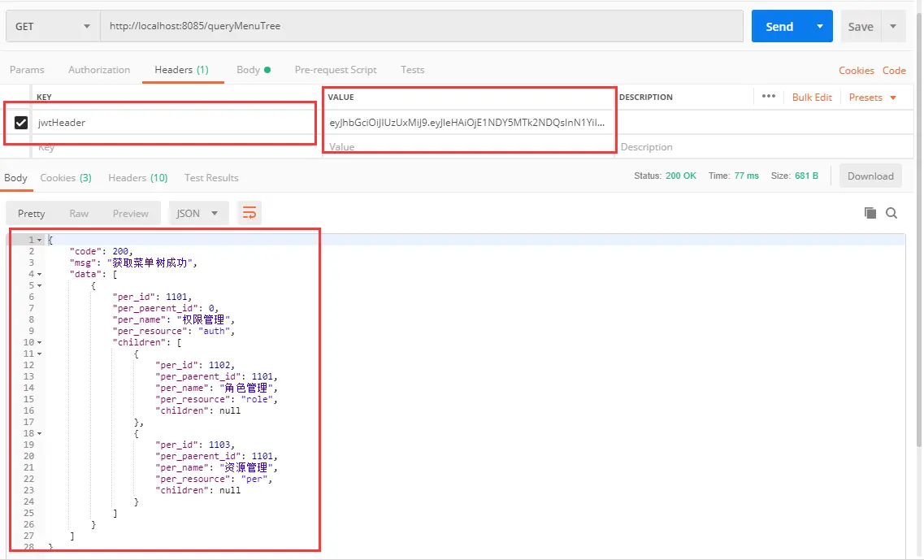924x560 pixels.
Task: Open the response Headers (10) tab
Action: click(138, 177)
